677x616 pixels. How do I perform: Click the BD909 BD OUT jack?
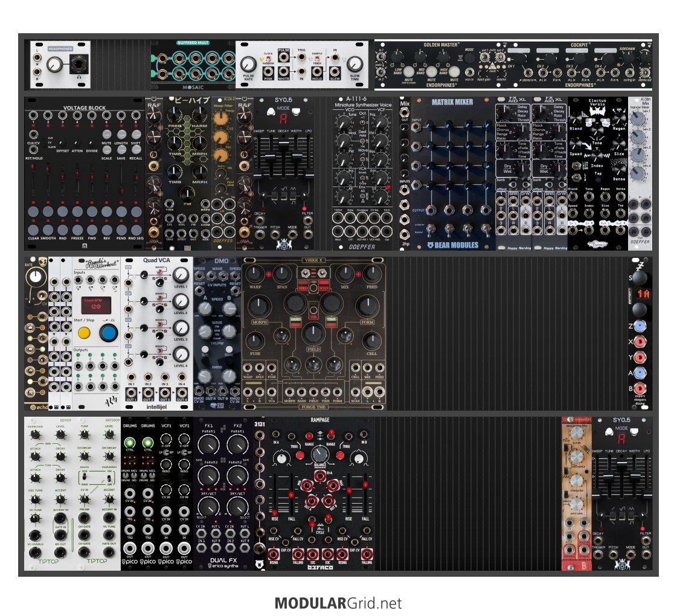[60, 551]
